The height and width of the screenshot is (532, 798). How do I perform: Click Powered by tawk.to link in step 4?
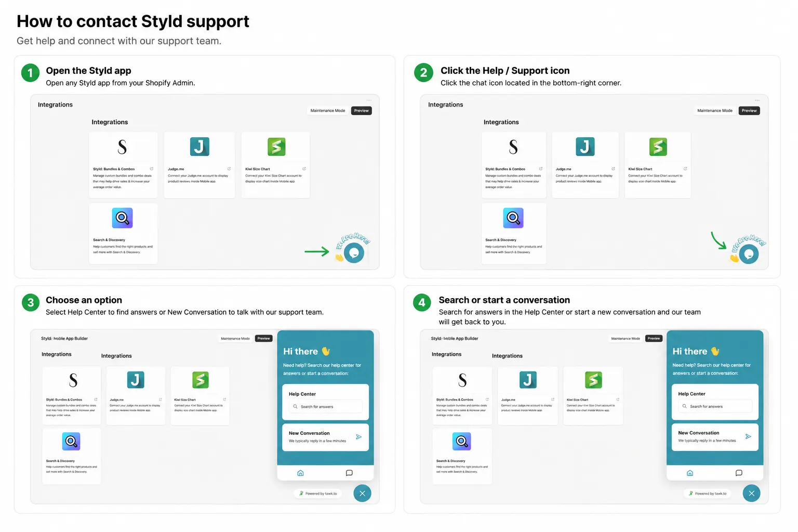pyautogui.click(x=708, y=494)
